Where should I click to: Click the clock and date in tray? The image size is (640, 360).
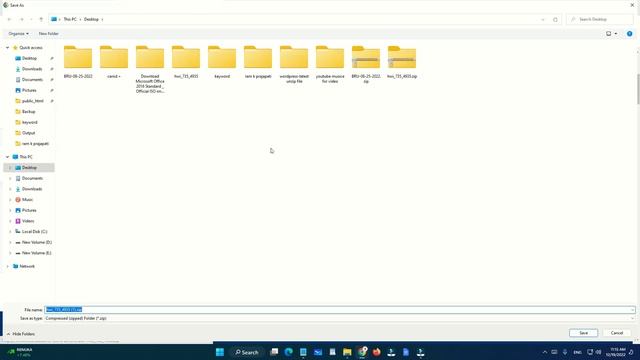tap(616, 352)
